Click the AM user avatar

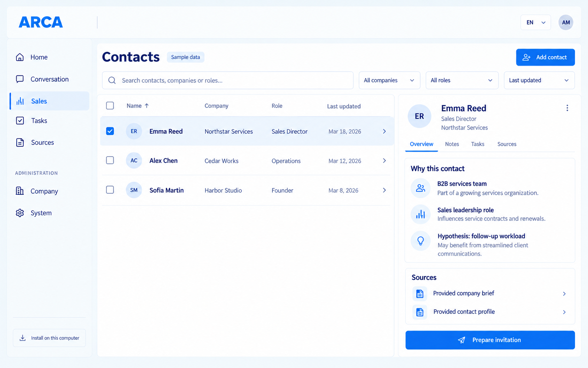point(566,22)
